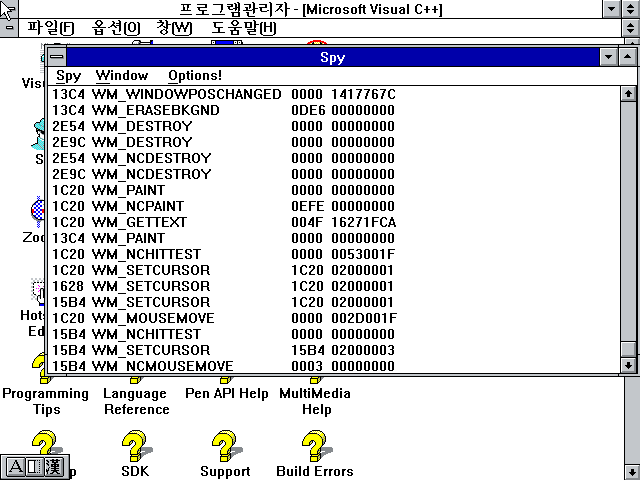Open Program Manager 창(W) menu
Image resolution: width=640 pixels, height=480 pixels.
[x=174, y=28]
